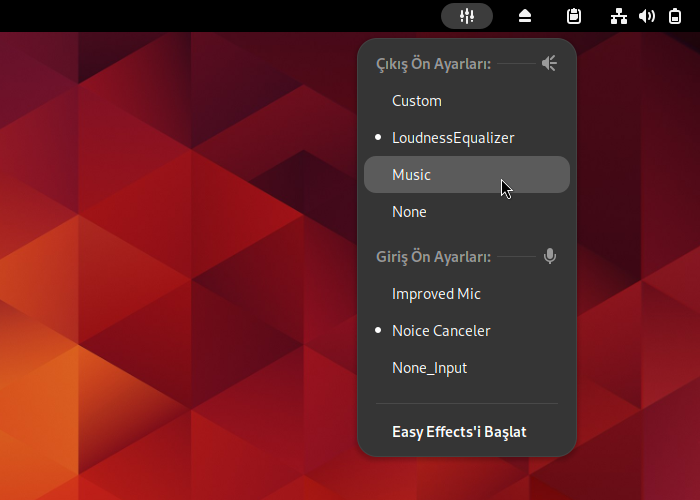The height and width of the screenshot is (500, 700).
Task: Open the clipboard indicator in top bar
Action: pos(574,16)
